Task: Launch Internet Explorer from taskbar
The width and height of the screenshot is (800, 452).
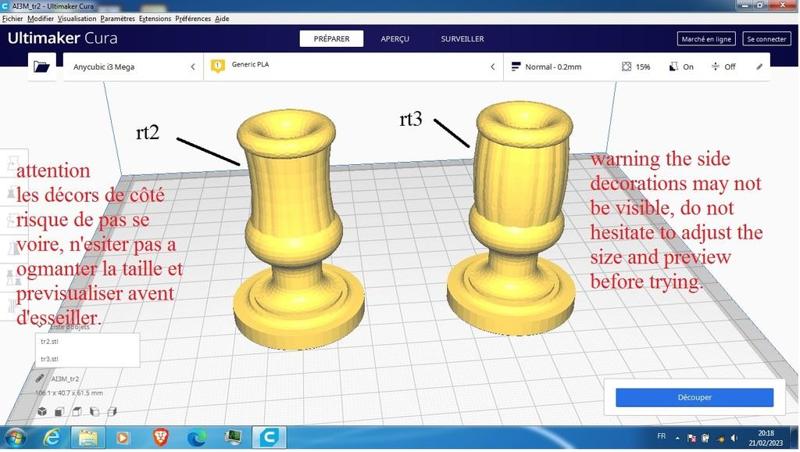Action: pyautogui.click(x=52, y=438)
